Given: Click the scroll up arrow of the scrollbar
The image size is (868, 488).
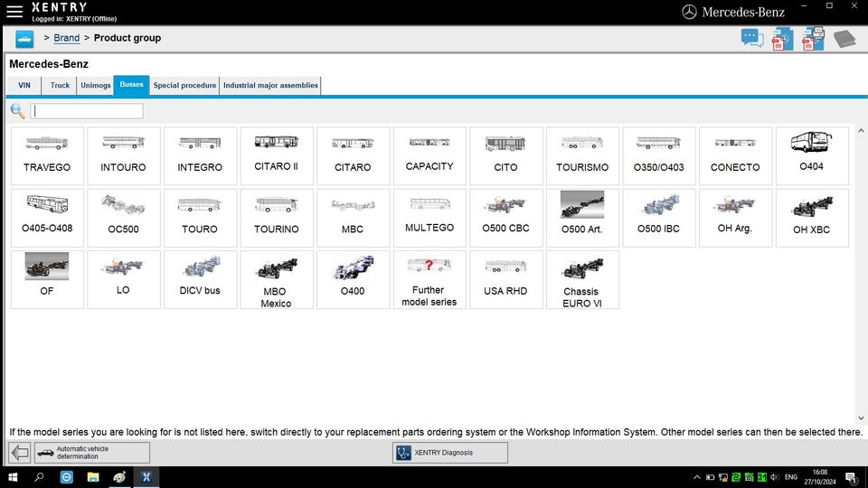Looking at the screenshot, I should pos(861,131).
